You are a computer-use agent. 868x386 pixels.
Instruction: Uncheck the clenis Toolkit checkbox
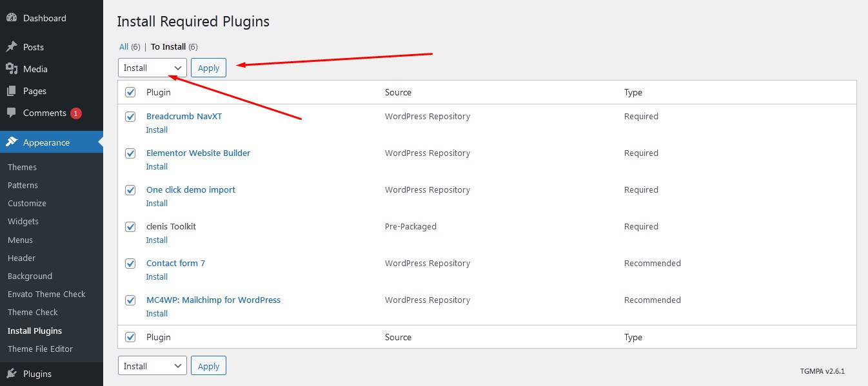[130, 227]
